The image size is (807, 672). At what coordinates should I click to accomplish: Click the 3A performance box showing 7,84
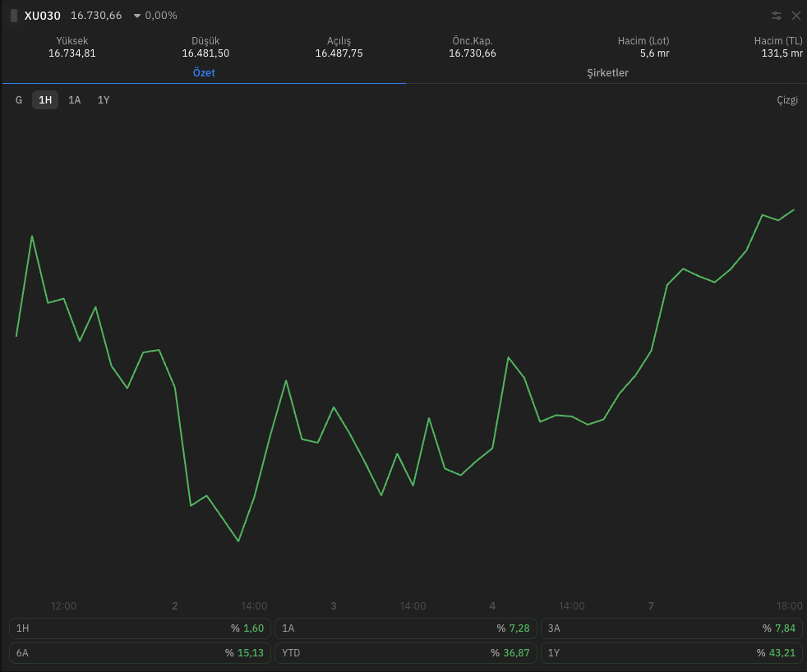671,628
